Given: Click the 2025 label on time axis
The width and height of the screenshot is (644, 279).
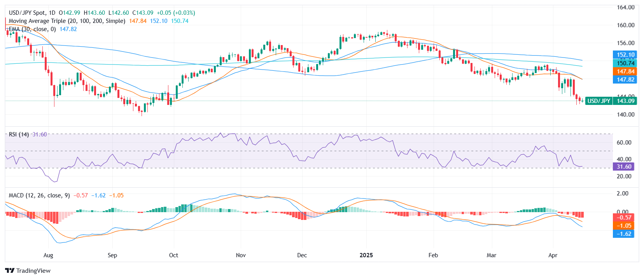Looking at the screenshot, I should [366, 255].
